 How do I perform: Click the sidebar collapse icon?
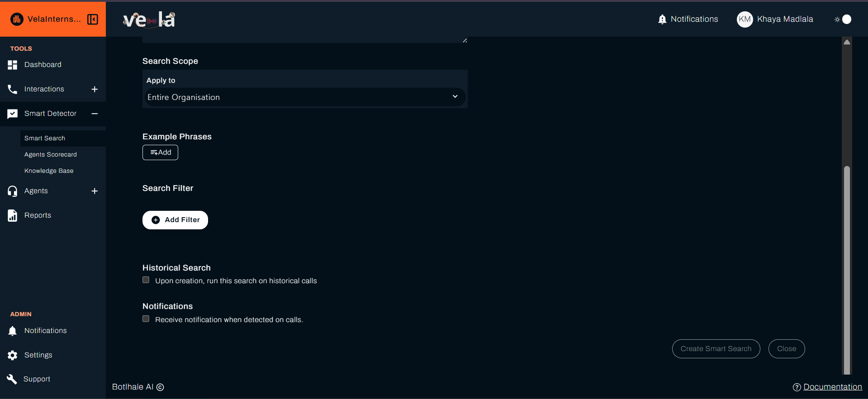tap(93, 19)
